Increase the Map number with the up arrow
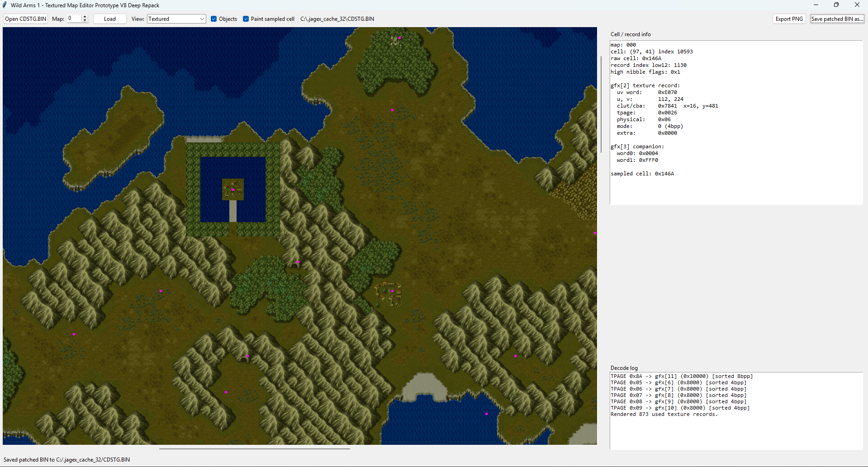The image size is (868, 467). click(x=85, y=17)
